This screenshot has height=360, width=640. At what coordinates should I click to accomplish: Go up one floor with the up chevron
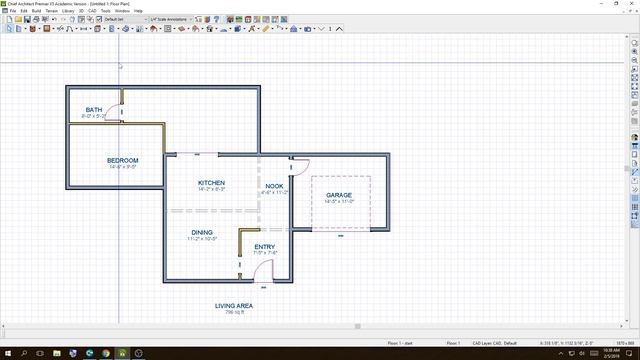click(339, 29)
